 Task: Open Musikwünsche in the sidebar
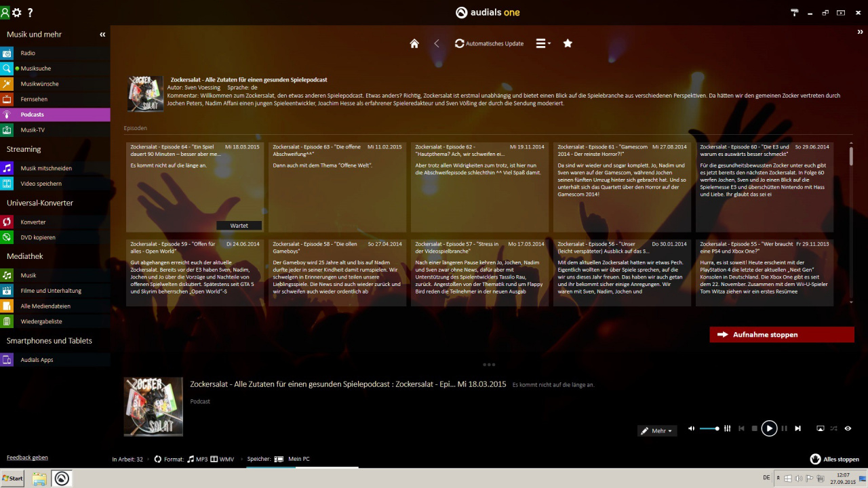pos(55,84)
